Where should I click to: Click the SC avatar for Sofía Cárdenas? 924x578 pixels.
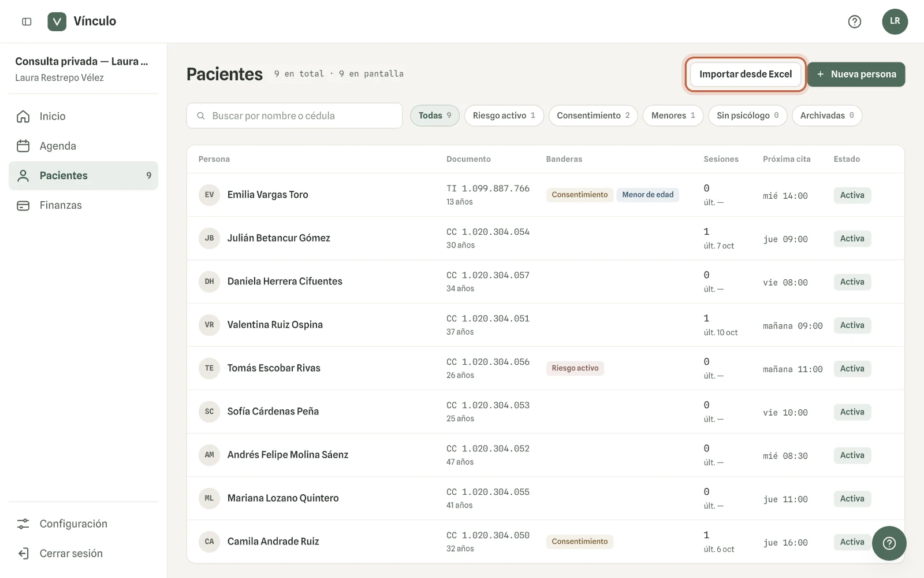point(209,412)
